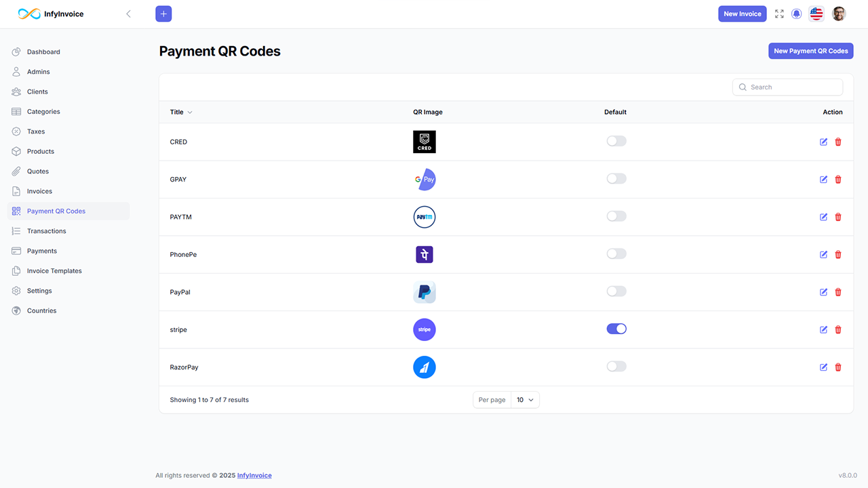
Task: Open the InfyInvoice footer link
Action: (254, 475)
